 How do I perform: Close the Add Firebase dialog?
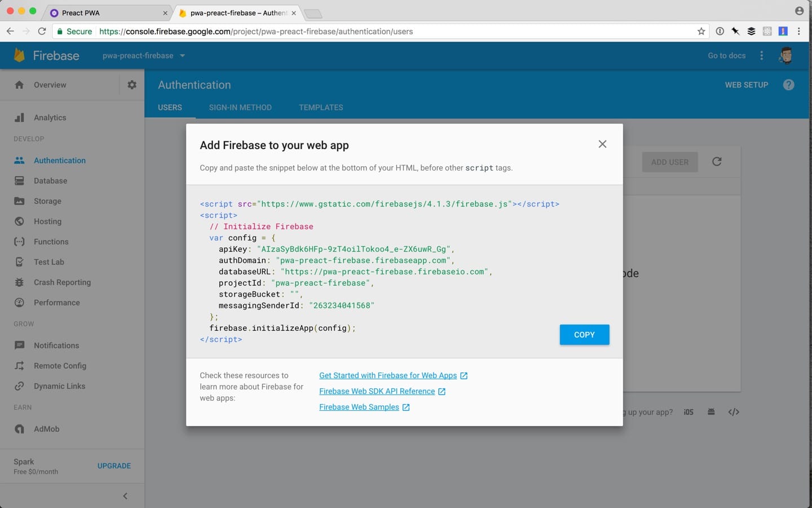pos(602,144)
